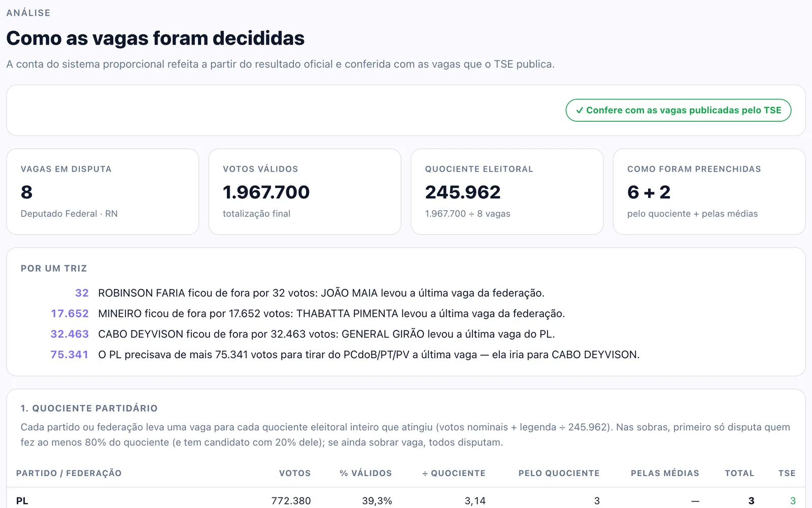Screen dimensions: 812x508
Task: Click the '1.967.700 ÷ 8 vagas' caption
Action: point(467,214)
